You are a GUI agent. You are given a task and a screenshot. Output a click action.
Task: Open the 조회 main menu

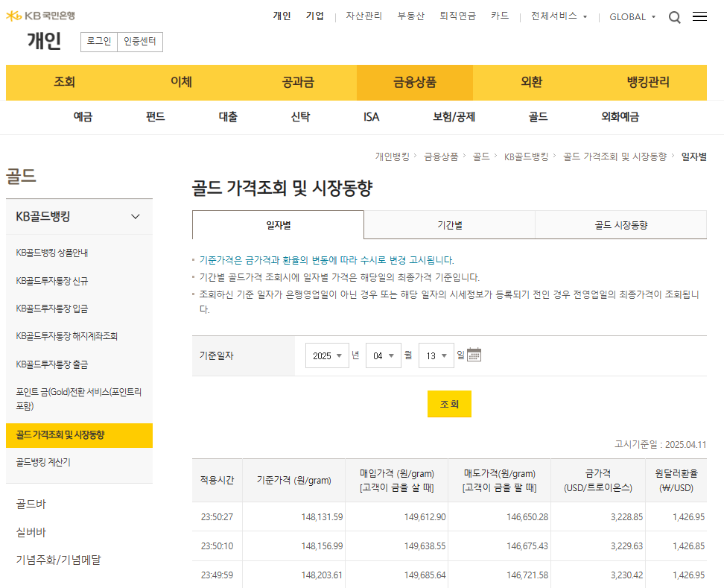click(64, 82)
